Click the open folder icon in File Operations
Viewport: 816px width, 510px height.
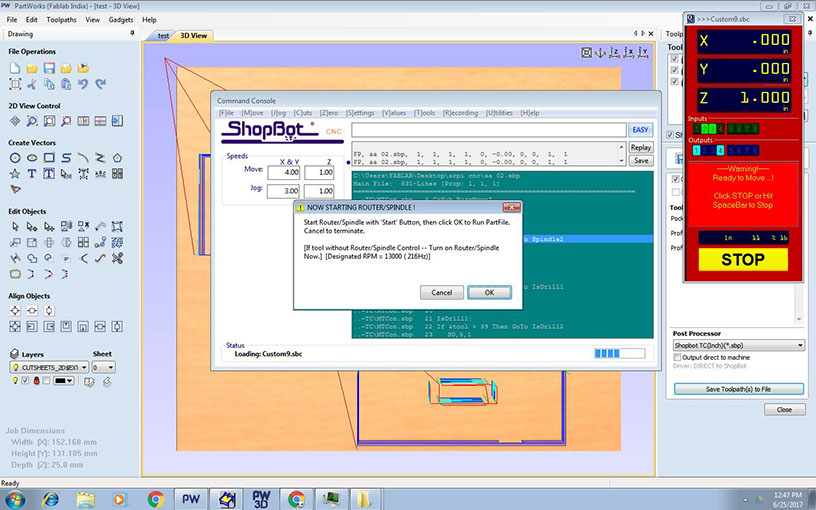coord(32,68)
